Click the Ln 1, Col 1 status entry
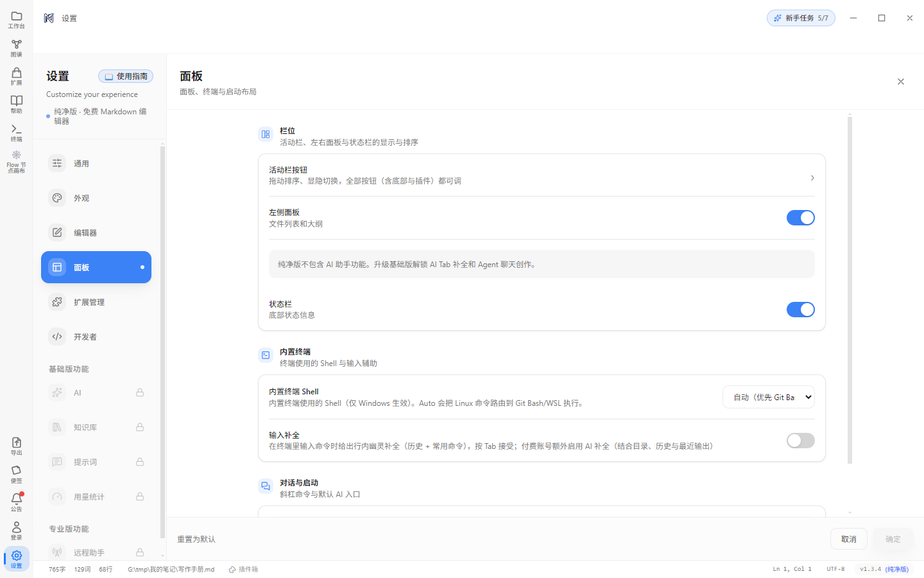The image size is (924, 578). coord(792,570)
